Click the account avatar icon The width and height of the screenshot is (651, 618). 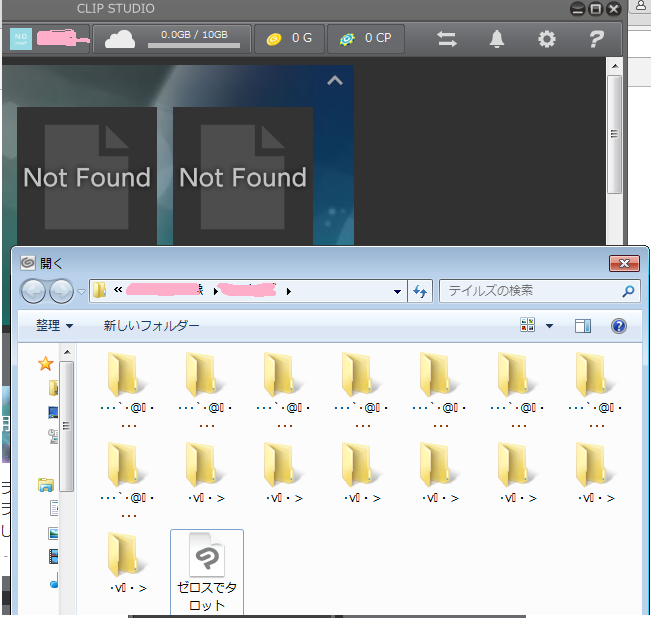coord(21,39)
